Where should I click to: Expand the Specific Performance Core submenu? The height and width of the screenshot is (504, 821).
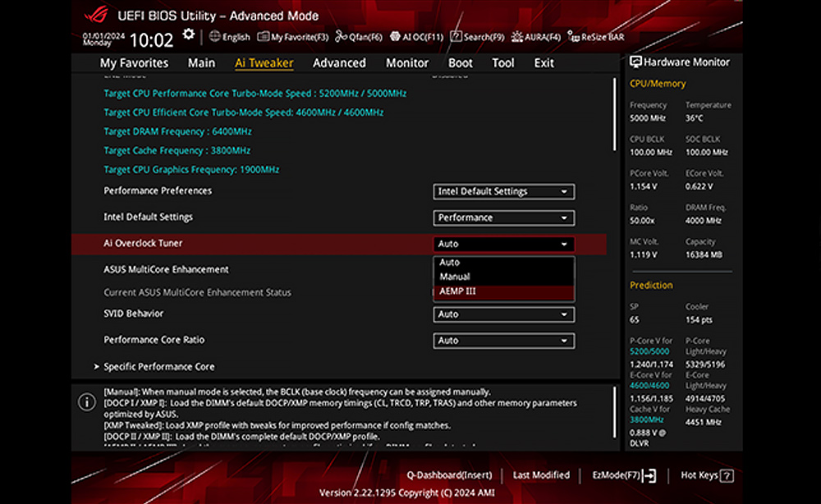[158, 367]
